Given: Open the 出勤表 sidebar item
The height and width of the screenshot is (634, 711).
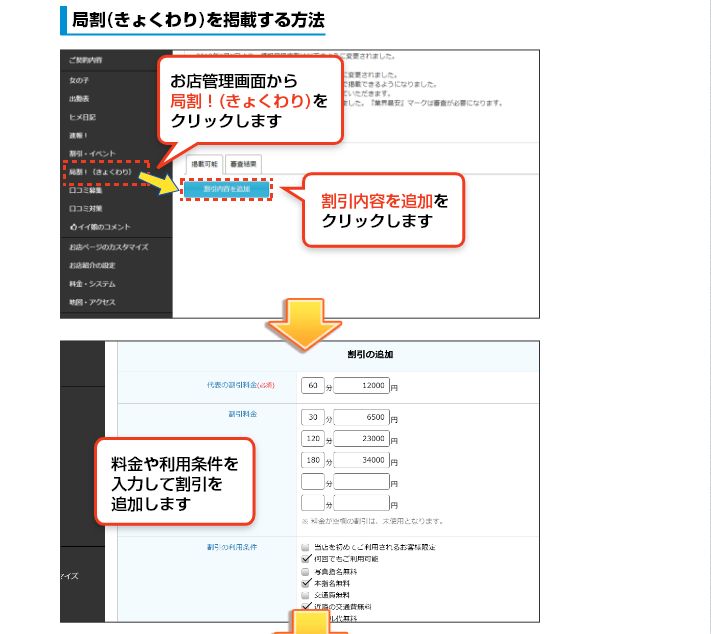Looking at the screenshot, I should point(79,98).
